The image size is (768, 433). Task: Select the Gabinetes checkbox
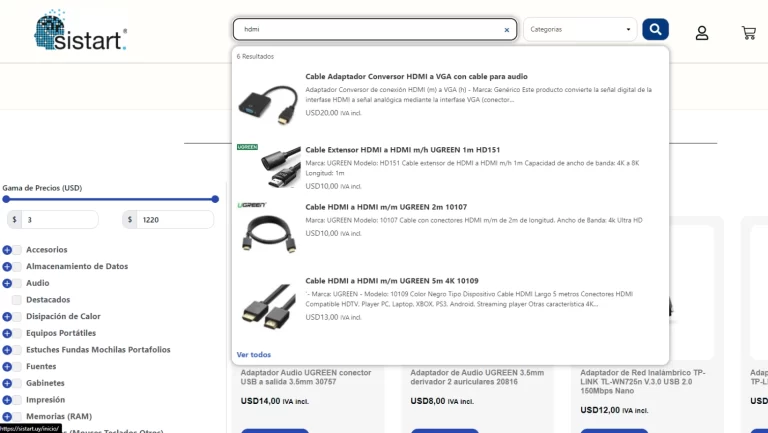[x=17, y=383]
